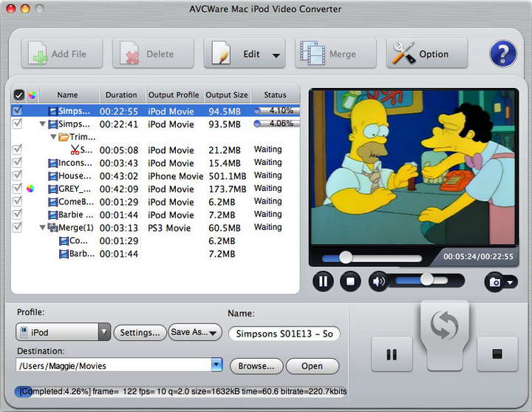
Task: Click the color wheel icon in list header
Action: [33, 95]
